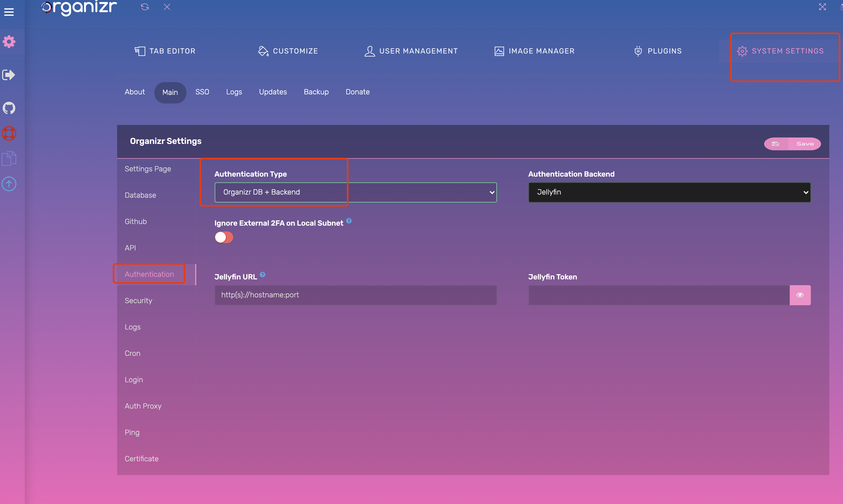This screenshot has width=843, height=504.
Task: Click the sign-out arrow sidebar icon
Action: [8, 75]
